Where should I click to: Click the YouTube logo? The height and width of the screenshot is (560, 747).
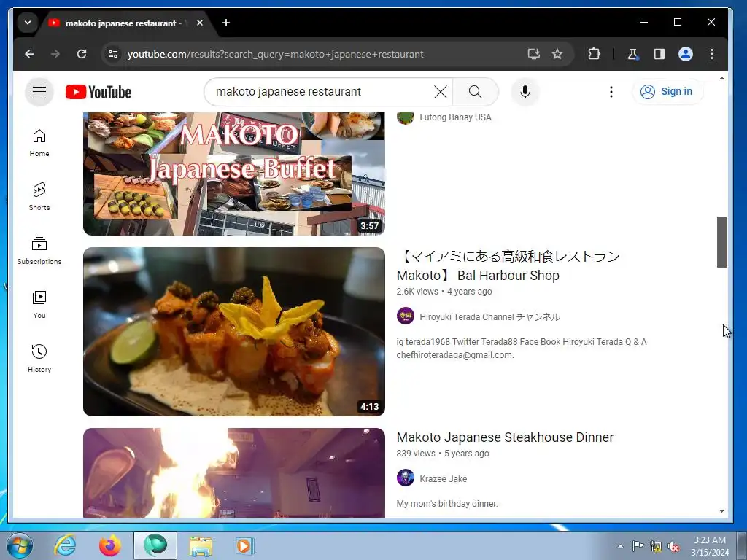tap(98, 92)
